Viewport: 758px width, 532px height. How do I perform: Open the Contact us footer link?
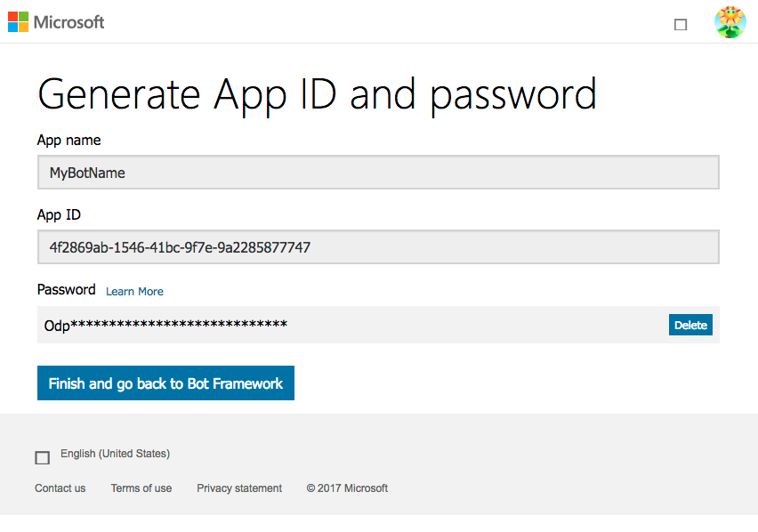pos(60,488)
